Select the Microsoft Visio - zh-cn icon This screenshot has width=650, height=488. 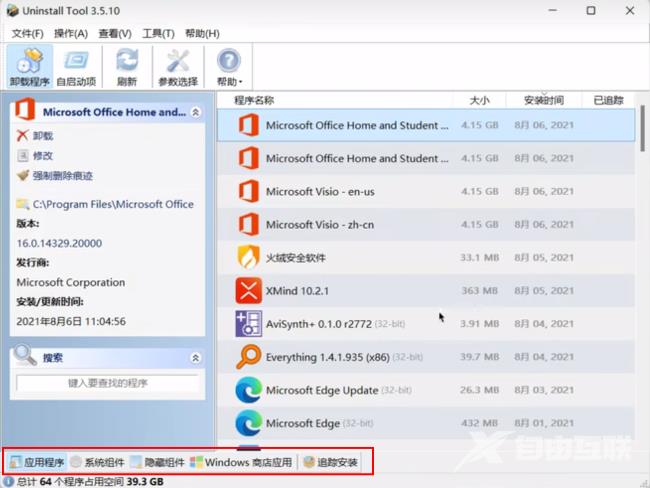pyautogui.click(x=249, y=224)
